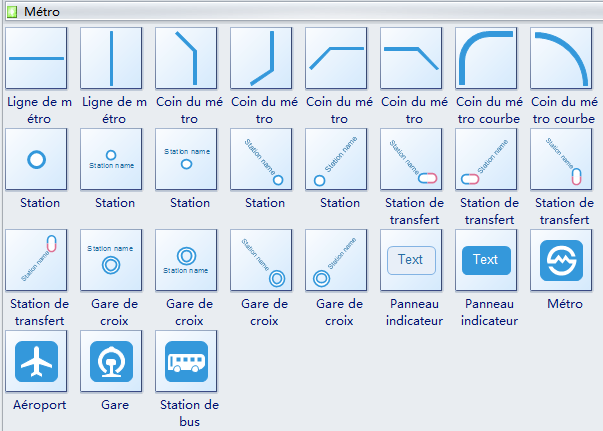Click the Métro logo symbol
Image resolution: width=603 pixels, height=431 pixels.
coord(560,260)
